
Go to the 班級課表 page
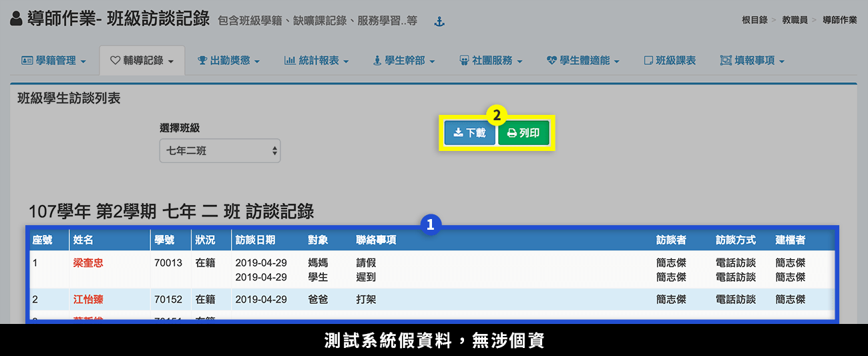tap(670, 61)
